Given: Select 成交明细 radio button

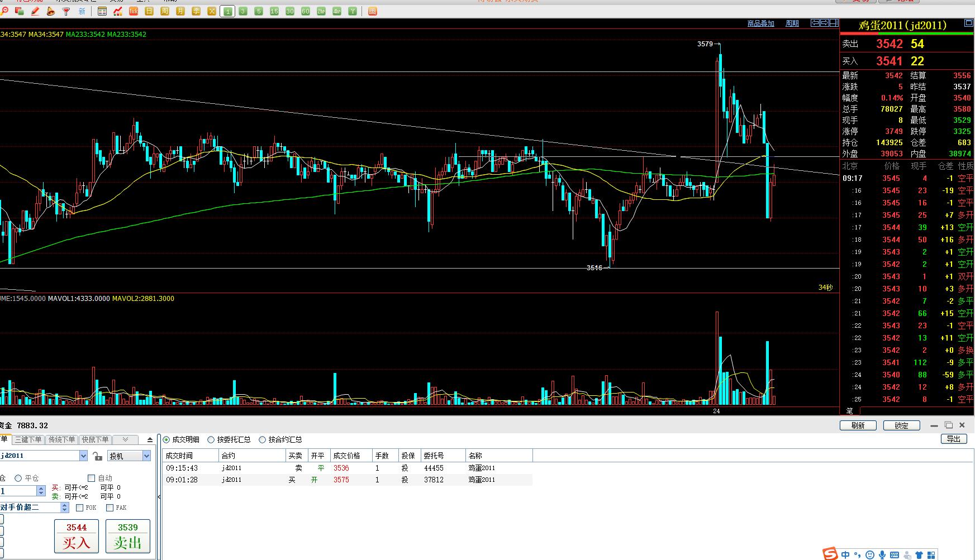Looking at the screenshot, I should (166, 440).
